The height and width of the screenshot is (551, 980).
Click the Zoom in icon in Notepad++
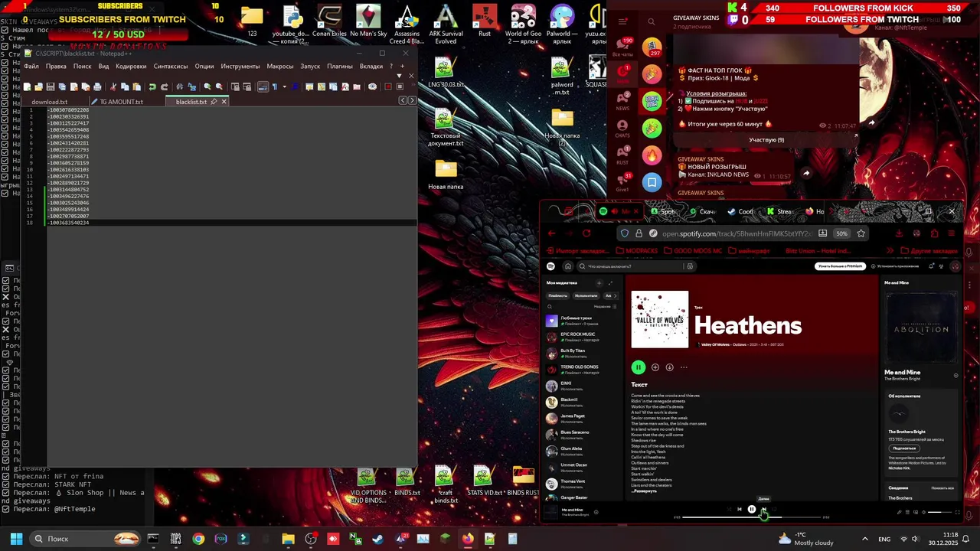pyautogui.click(x=207, y=87)
